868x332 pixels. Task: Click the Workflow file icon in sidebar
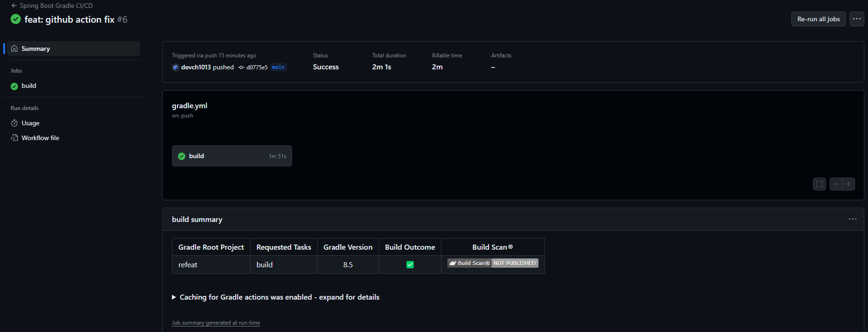(x=14, y=138)
